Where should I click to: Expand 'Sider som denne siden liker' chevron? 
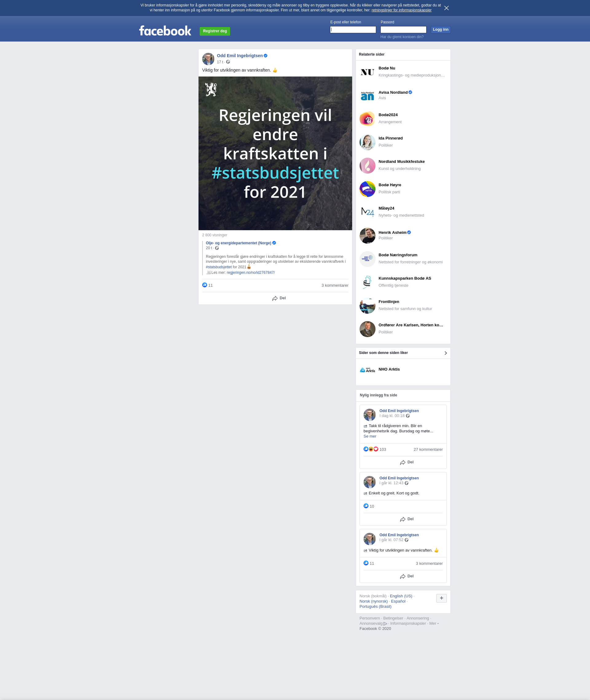pyautogui.click(x=446, y=353)
